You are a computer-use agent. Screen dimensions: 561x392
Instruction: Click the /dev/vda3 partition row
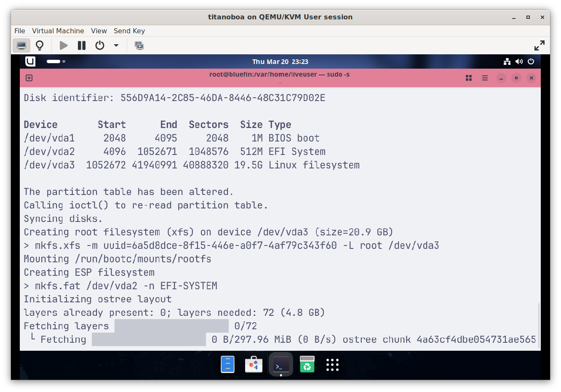[192, 165]
